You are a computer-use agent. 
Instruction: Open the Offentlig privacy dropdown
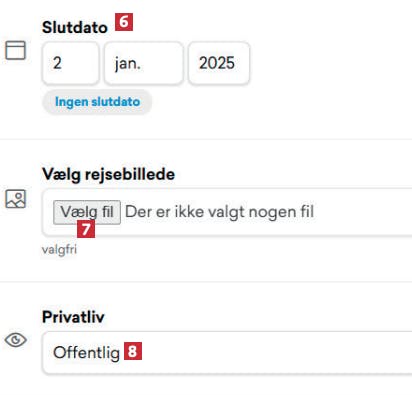(227, 353)
